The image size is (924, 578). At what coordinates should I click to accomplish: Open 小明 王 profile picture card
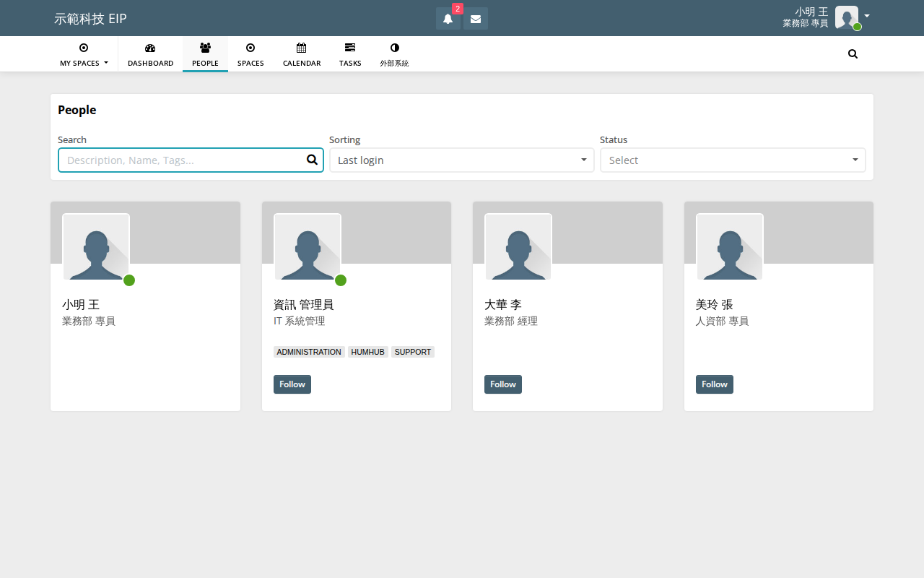(x=96, y=246)
